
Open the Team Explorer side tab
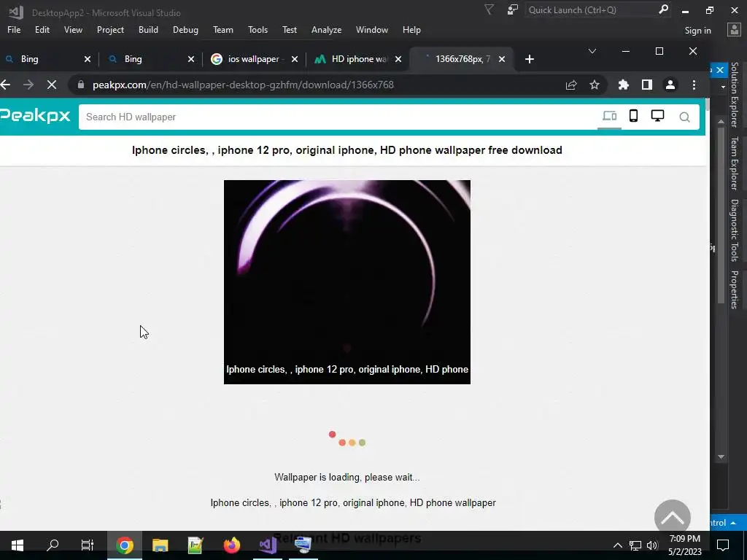point(734,163)
